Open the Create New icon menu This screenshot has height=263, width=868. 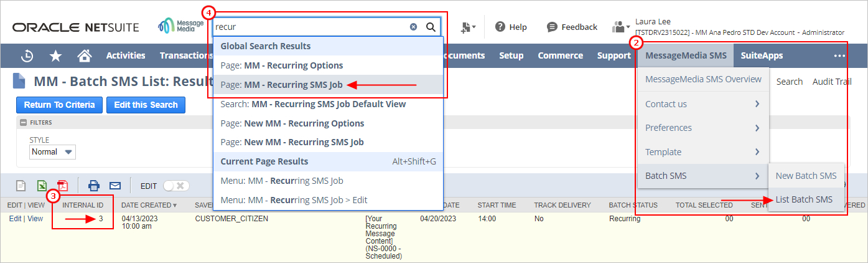point(469,27)
